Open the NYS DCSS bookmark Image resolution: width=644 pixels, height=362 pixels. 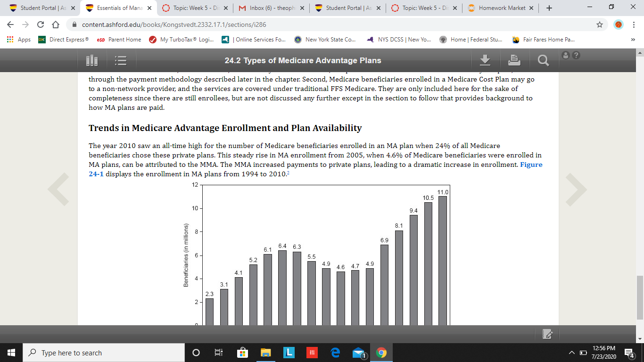[x=399, y=40]
